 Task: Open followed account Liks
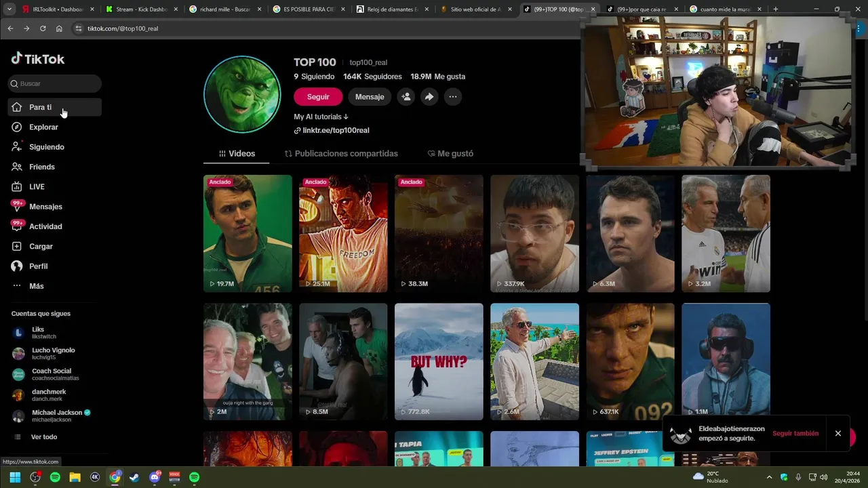pyautogui.click(x=54, y=333)
